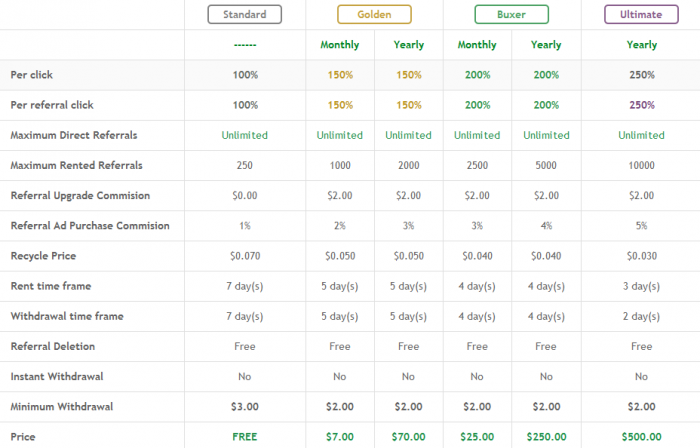Click the FREE price for Standard
Image resolution: width=700 pixels, height=448 pixels.
[x=245, y=436]
